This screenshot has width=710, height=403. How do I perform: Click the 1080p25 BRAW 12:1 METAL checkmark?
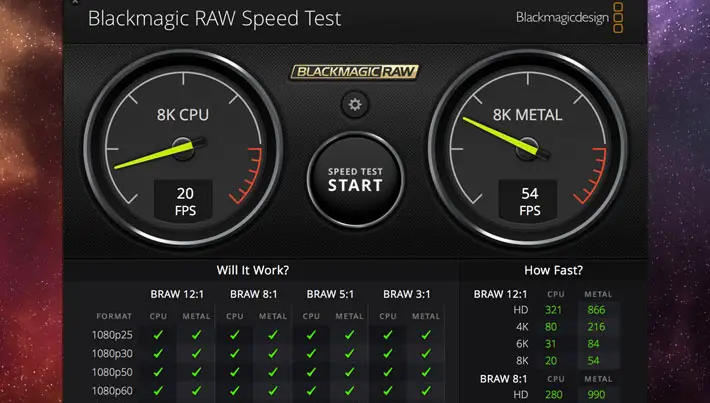pos(197,335)
